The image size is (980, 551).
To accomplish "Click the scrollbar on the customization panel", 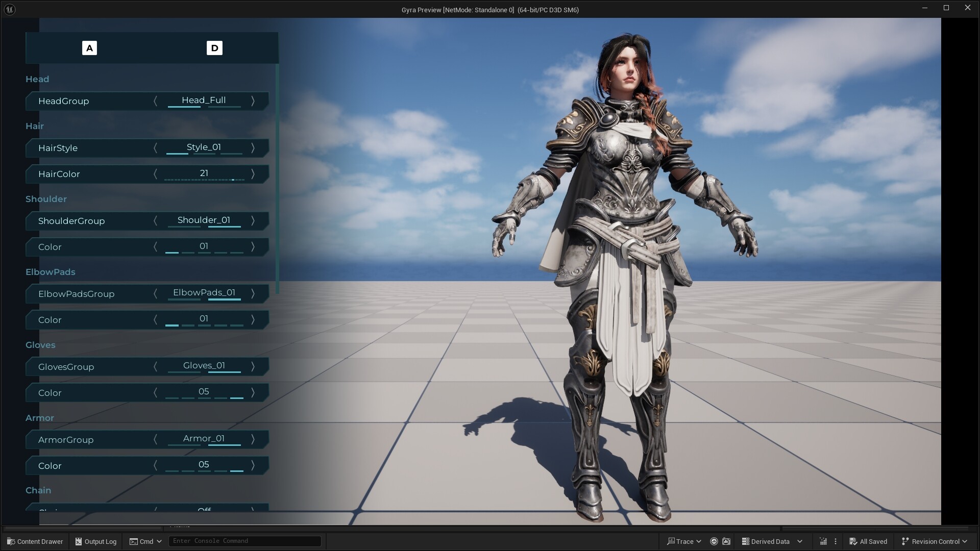I will tap(276, 179).
